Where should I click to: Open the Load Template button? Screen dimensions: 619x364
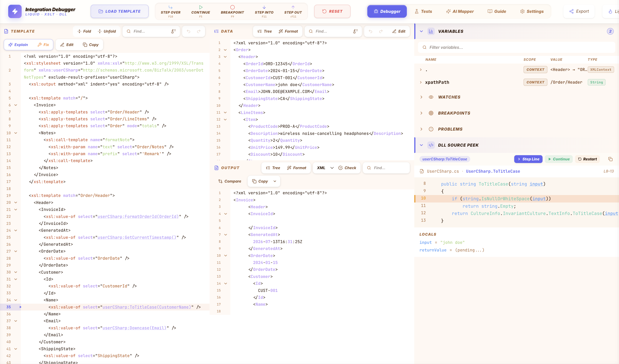pos(119,11)
